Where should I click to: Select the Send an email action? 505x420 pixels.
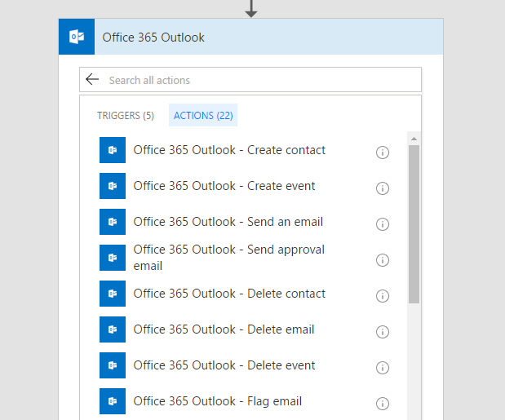pos(228,222)
